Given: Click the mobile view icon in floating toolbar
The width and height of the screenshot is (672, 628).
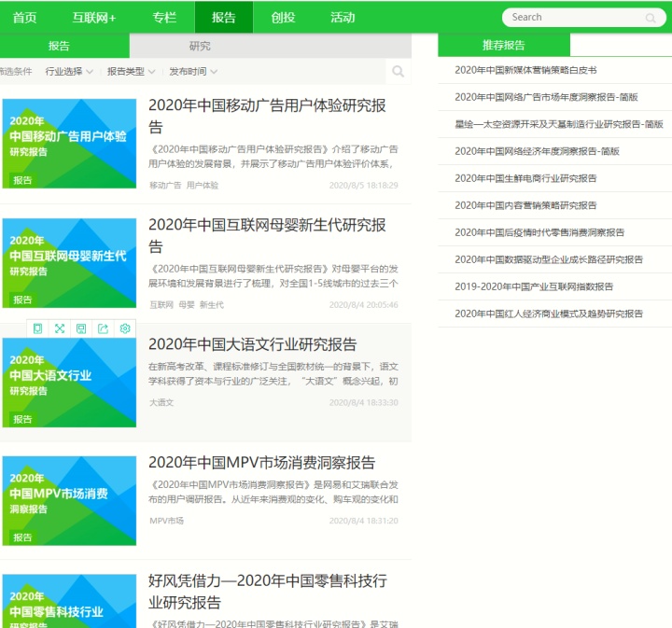Looking at the screenshot, I should [x=38, y=328].
